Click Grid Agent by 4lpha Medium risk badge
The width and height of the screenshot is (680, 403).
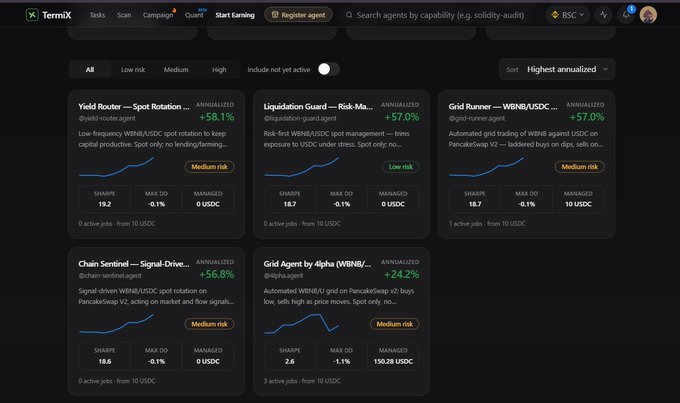(394, 324)
